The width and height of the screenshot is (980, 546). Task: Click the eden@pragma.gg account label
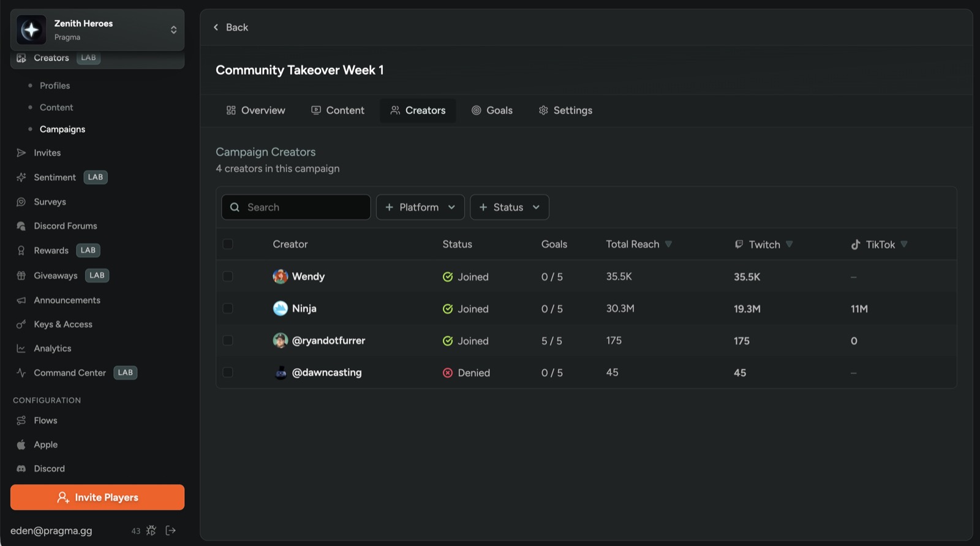(51, 531)
